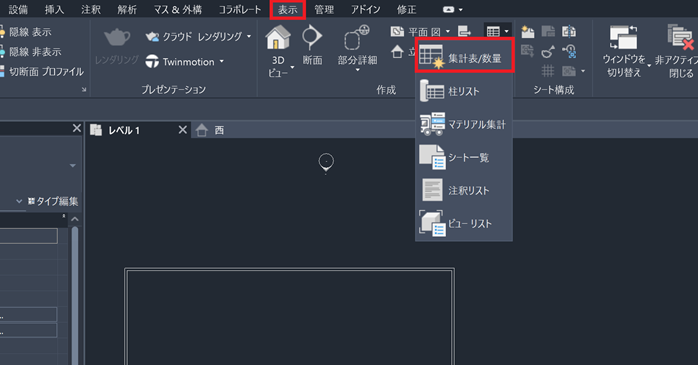The image size is (698, 365).
Task: Select 注釈リスト in the dropdown
Action: (464, 190)
